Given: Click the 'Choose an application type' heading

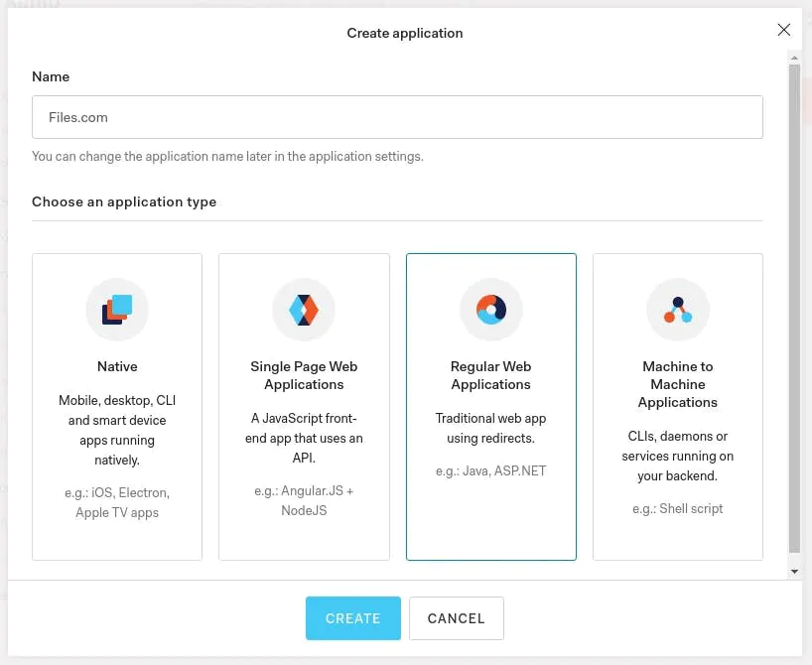Looking at the screenshot, I should [x=124, y=202].
